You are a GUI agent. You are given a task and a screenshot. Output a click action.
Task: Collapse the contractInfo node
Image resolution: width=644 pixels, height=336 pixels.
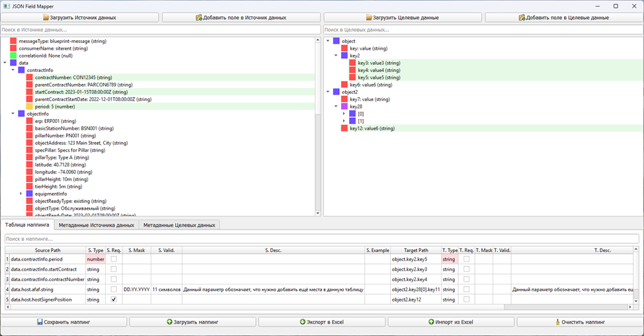13,70
